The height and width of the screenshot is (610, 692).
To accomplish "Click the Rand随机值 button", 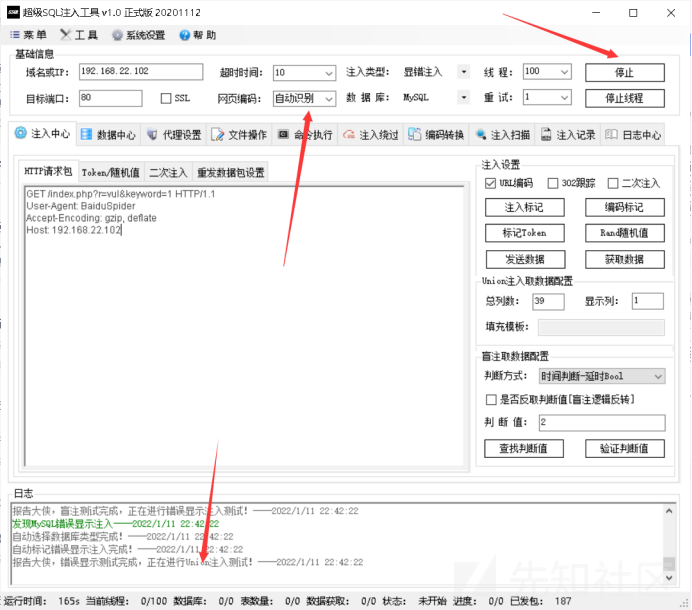I will [624, 233].
